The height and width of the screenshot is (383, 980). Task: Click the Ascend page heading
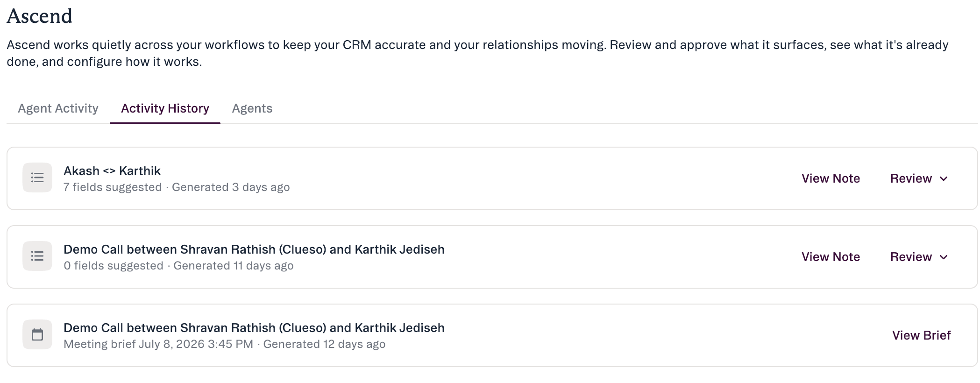(x=40, y=16)
